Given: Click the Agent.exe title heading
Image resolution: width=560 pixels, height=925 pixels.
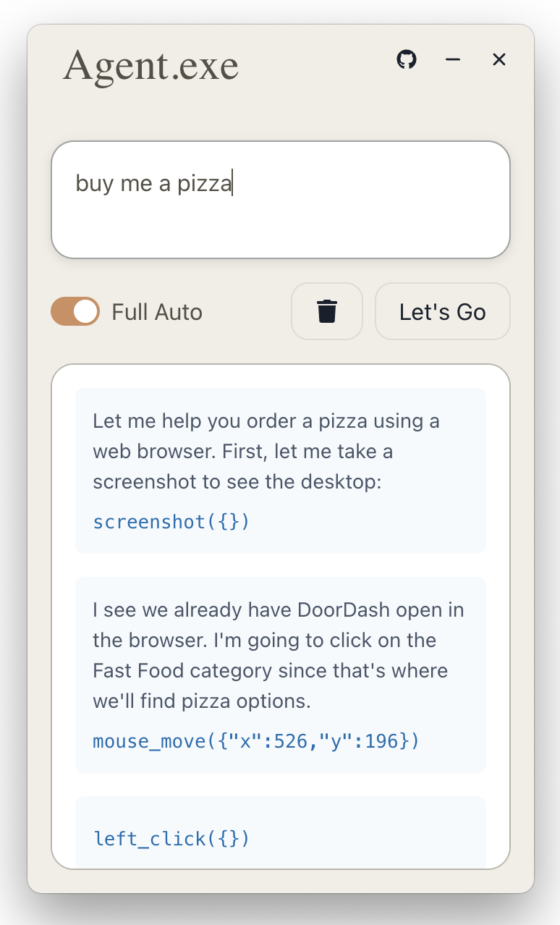Looking at the screenshot, I should [x=150, y=67].
